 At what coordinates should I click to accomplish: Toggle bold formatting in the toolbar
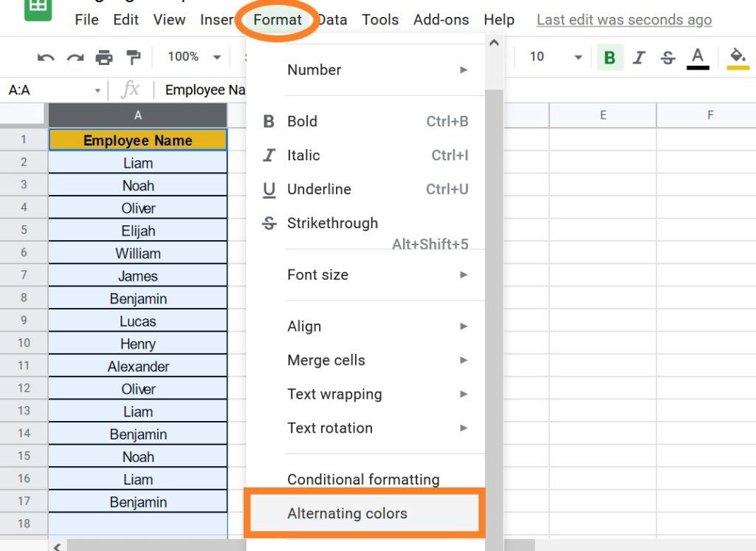tap(609, 57)
